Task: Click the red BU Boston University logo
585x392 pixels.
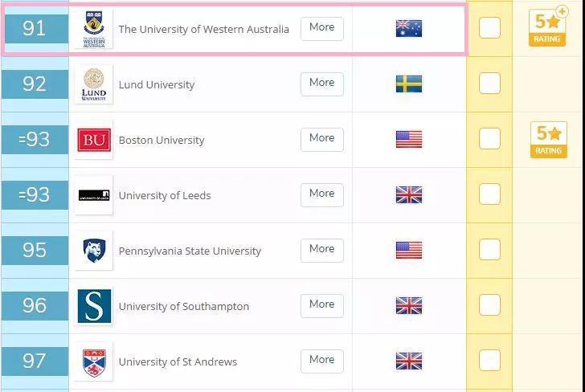Action: coord(93,140)
